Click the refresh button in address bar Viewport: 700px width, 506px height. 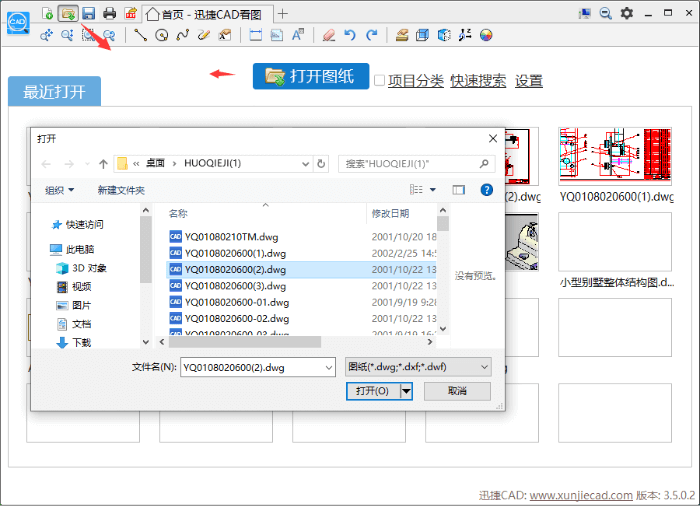coord(321,164)
